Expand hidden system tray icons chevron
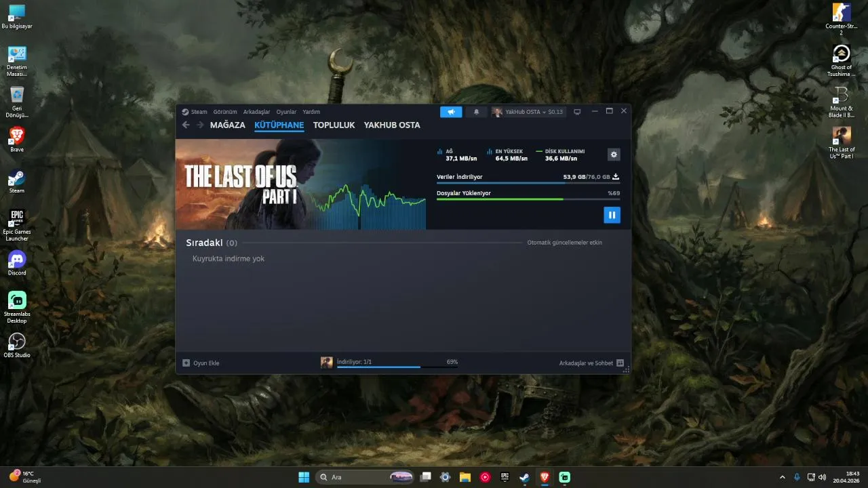 [x=782, y=477]
